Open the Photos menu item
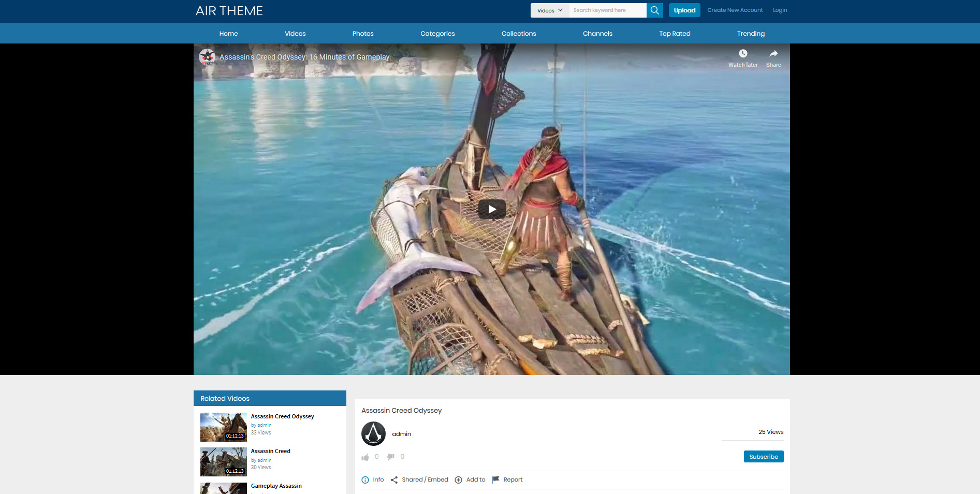Screen dimensions: 980x494 [363, 34]
